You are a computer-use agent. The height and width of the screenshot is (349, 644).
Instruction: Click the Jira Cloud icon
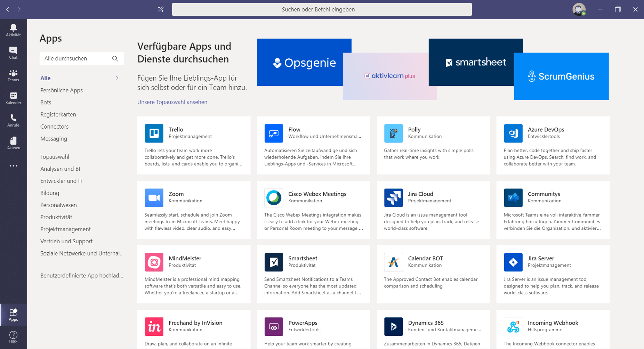click(x=393, y=198)
